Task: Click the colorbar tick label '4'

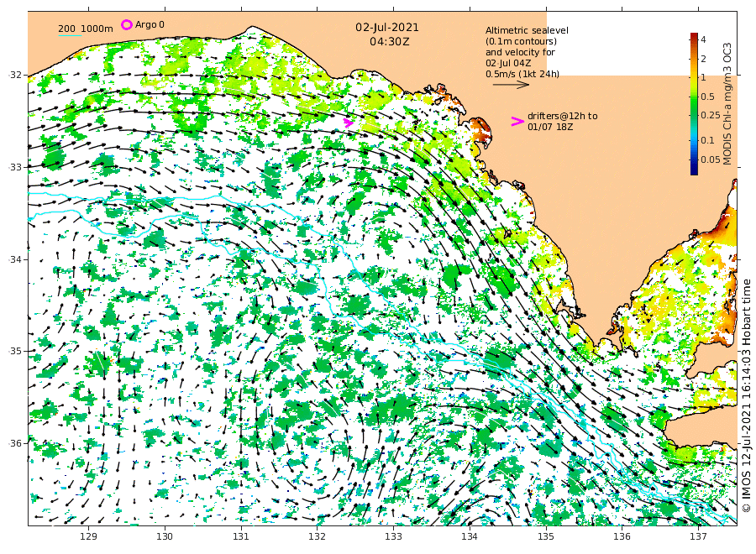Action: click(x=703, y=39)
